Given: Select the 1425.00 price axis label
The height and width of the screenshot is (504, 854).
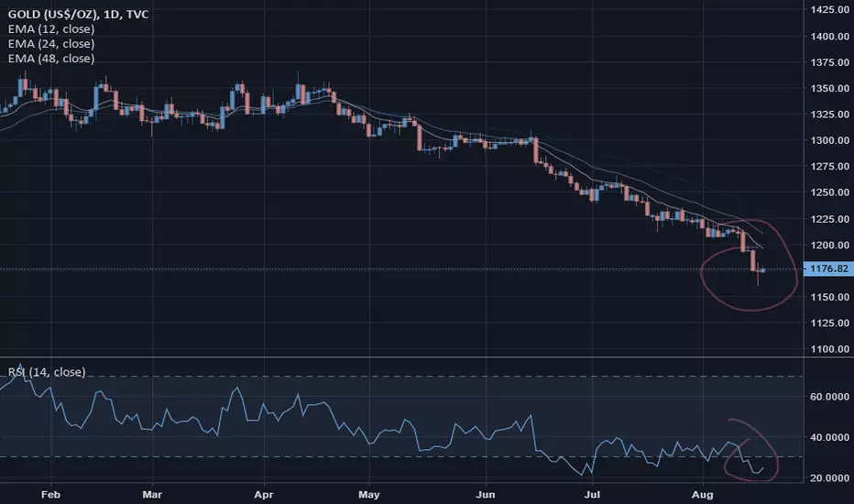Looking at the screenshot, I should pos(829,9).
